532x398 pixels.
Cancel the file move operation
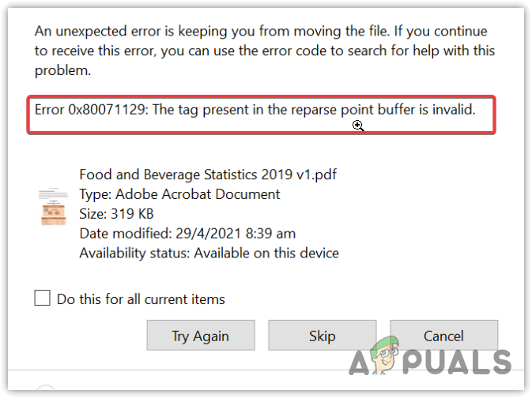click(443, 336)
